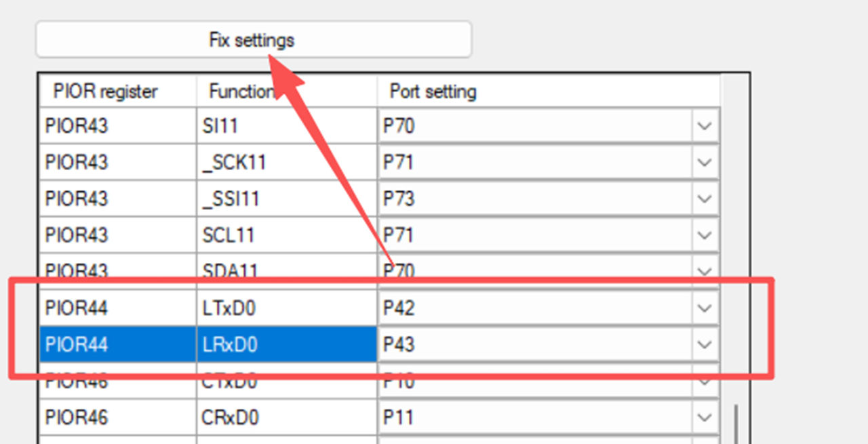Expand the port dropdown for SCL11
Viewport: 868px width, 444px height.
pos(705,235)
